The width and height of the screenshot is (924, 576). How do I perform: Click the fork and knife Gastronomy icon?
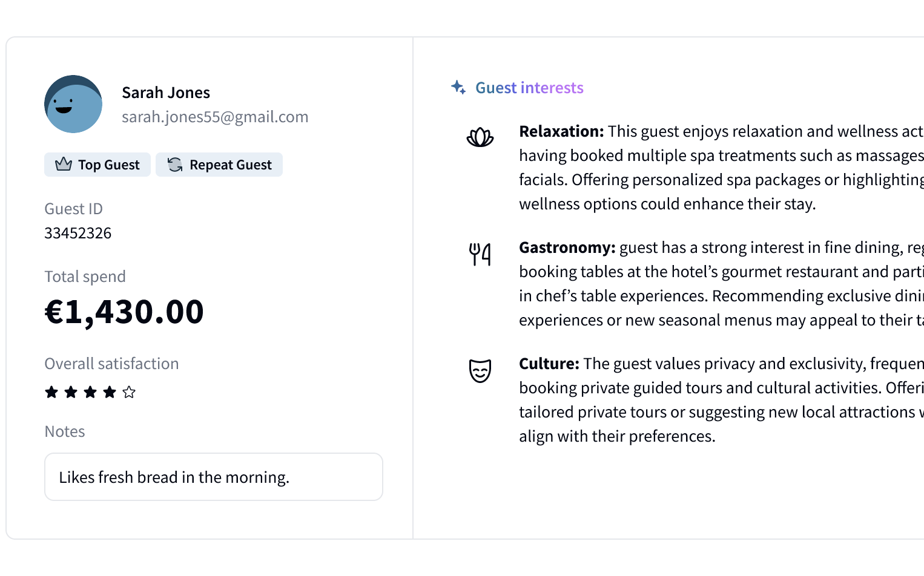pyautogui.click(x=480, y=254)
